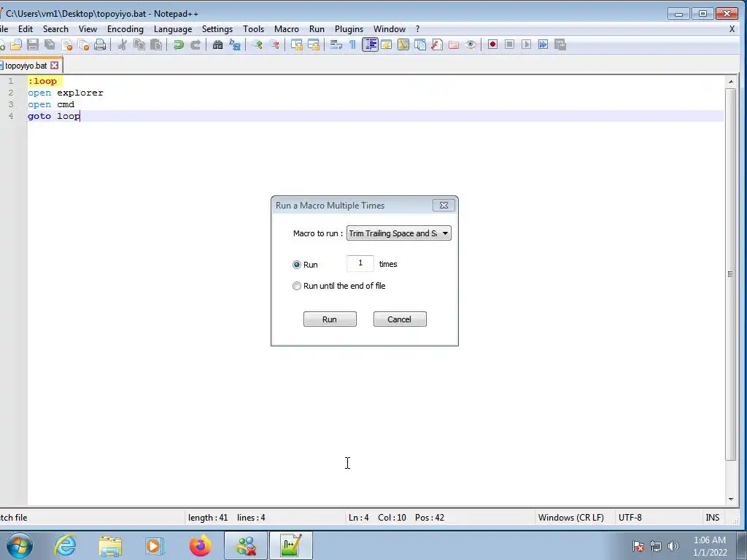Click the vertical scrollbar up arrow

point(731,82)
